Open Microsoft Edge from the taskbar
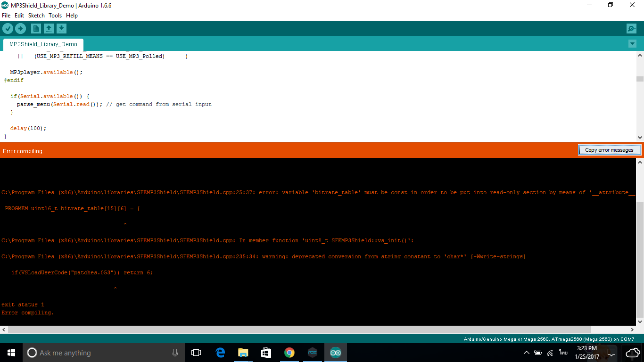644x362 pixels. pyautogui.click(x=220, y=353)
